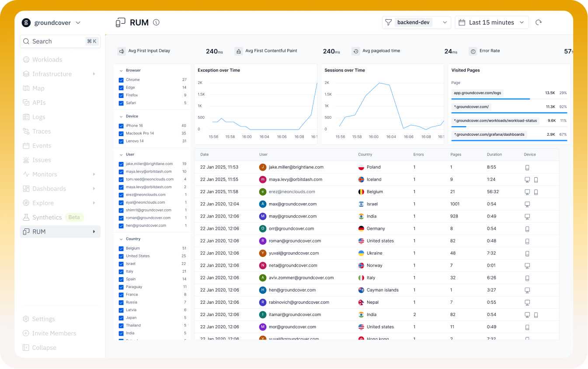Click the Sessions over Time chart
The height and width of the screenshot is (369, 588).
tap(383, 105)
